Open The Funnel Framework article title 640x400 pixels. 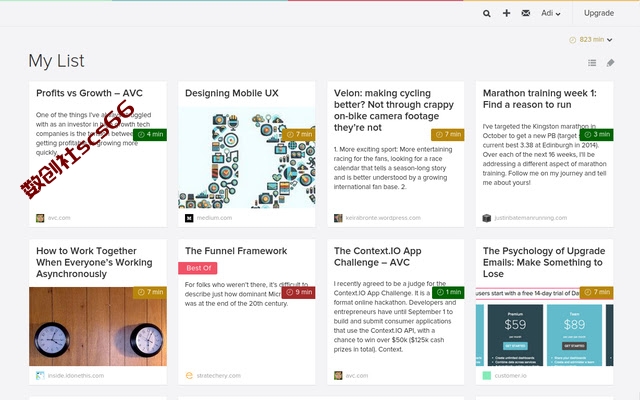[236, 251]
